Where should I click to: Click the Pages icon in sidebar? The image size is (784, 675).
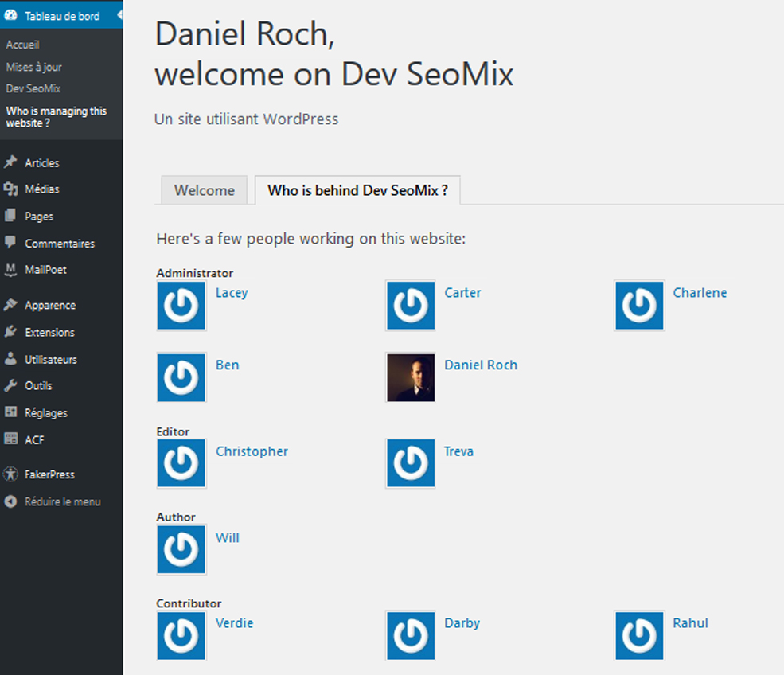(10, 216)
